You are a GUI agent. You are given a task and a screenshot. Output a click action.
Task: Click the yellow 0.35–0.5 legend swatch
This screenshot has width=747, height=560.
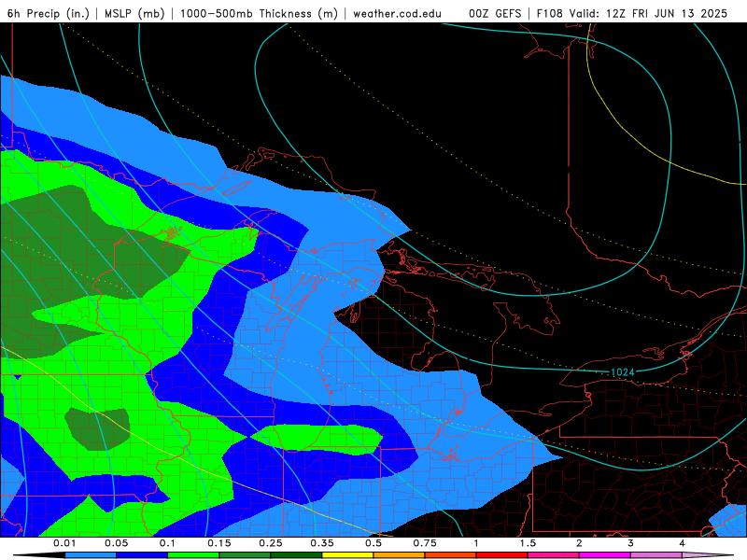[x=347, y=555]
